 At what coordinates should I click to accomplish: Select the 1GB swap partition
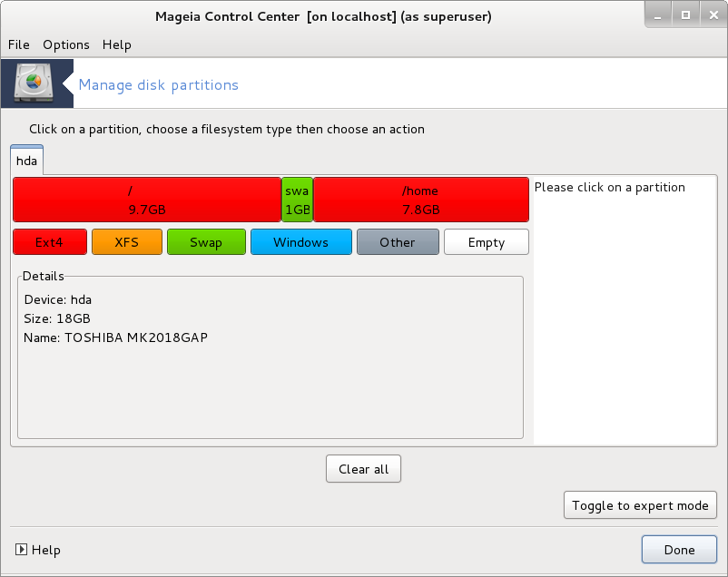point(298,200)
